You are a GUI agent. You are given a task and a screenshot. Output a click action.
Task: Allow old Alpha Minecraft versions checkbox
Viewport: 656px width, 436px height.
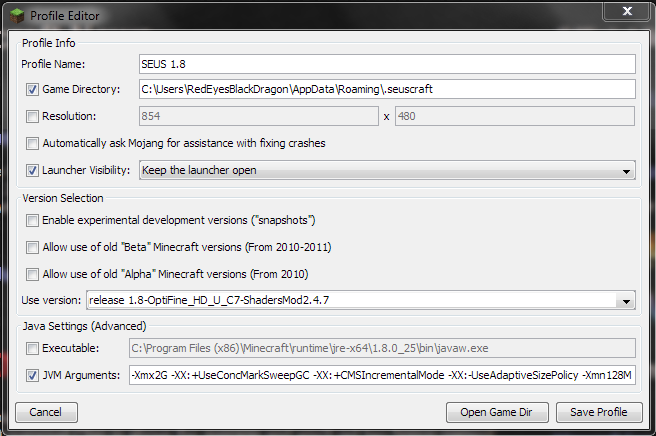point(32,274)
